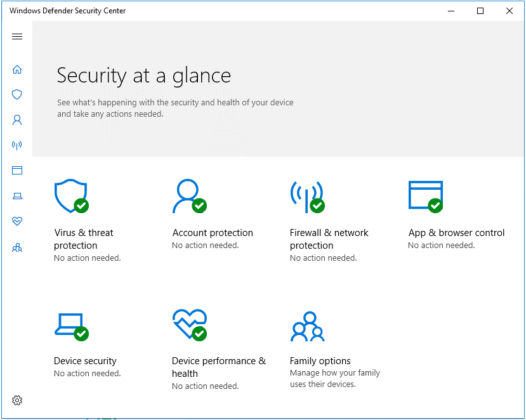This screenshot has height=420, width=526.
Task: Select the Home icon in the sidebar
Action: tap(17, 69)
